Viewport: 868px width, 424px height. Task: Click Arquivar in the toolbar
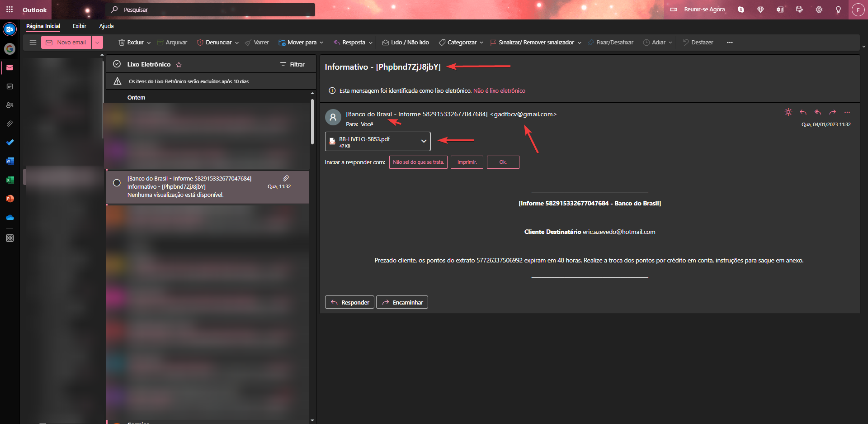(x=172, y=42)
